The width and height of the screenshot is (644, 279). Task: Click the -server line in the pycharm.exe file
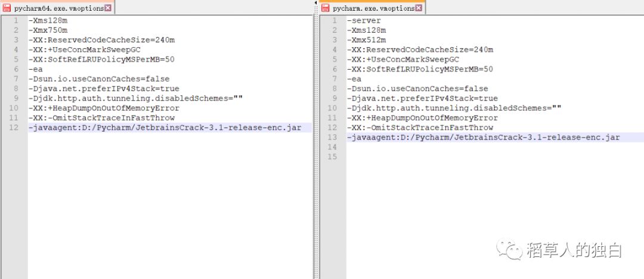[x=364, y=20]
